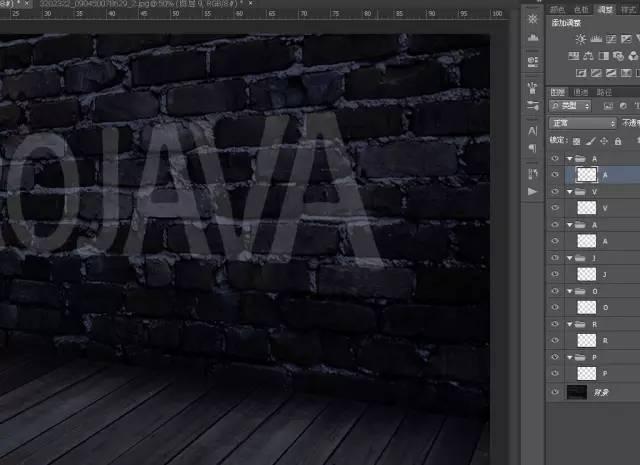Close the jpg @ 50% document tab
The height and width of the screenshot is (465, 640).
251,3
